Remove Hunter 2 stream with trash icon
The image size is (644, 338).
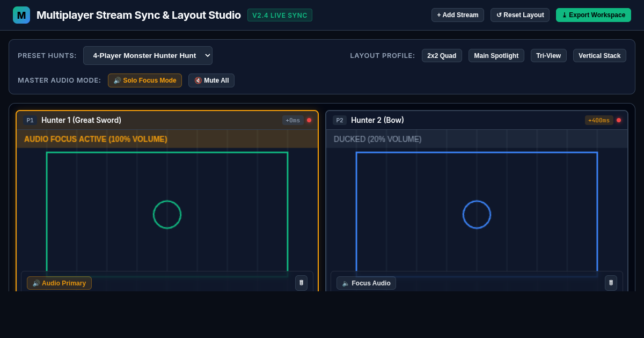611,283
